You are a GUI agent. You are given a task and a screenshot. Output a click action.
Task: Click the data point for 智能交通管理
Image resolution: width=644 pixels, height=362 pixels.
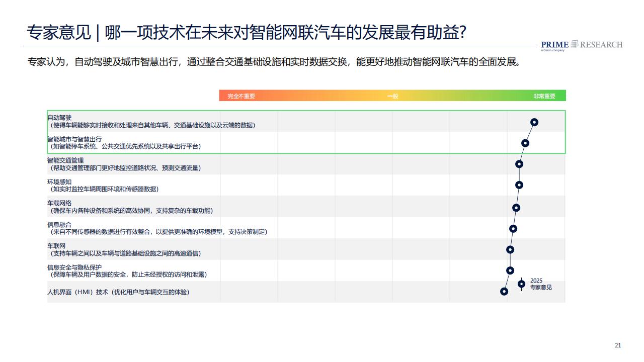(x=519, y=164)
